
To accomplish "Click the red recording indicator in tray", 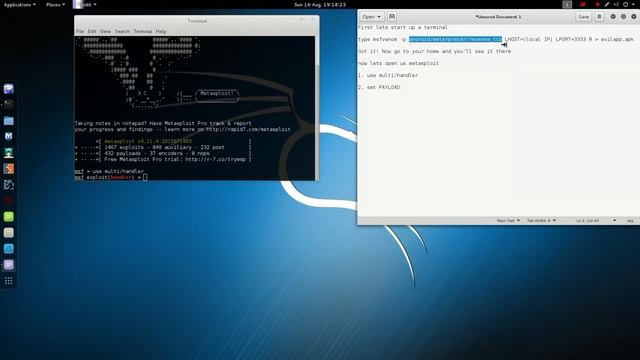I will [598, 4].
